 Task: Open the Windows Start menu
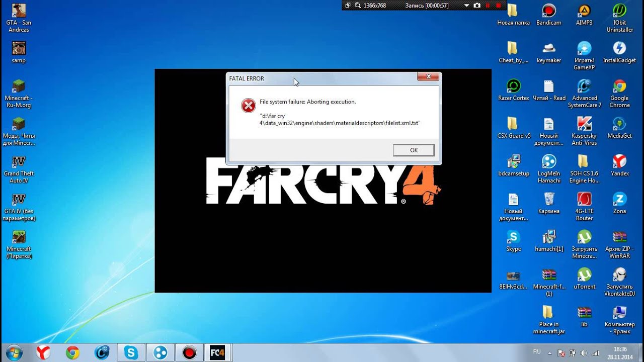[x=14, y=352]
